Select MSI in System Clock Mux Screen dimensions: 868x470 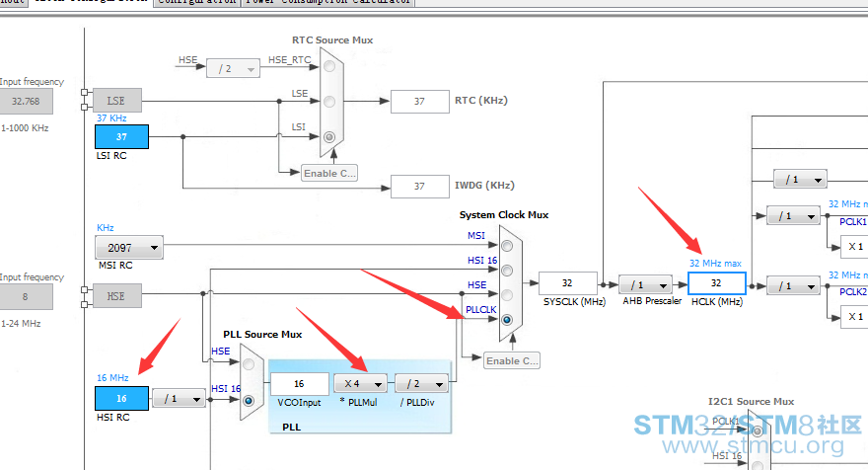coord(507,246)
